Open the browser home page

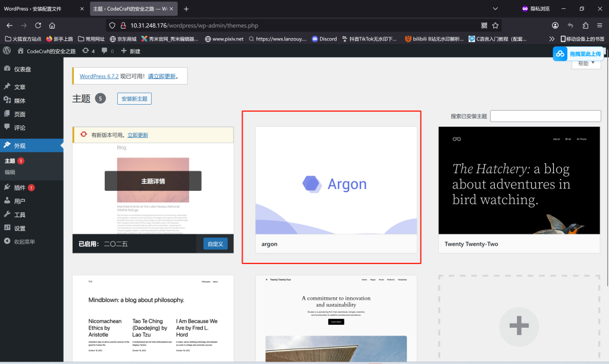click(x=52, y=26)
